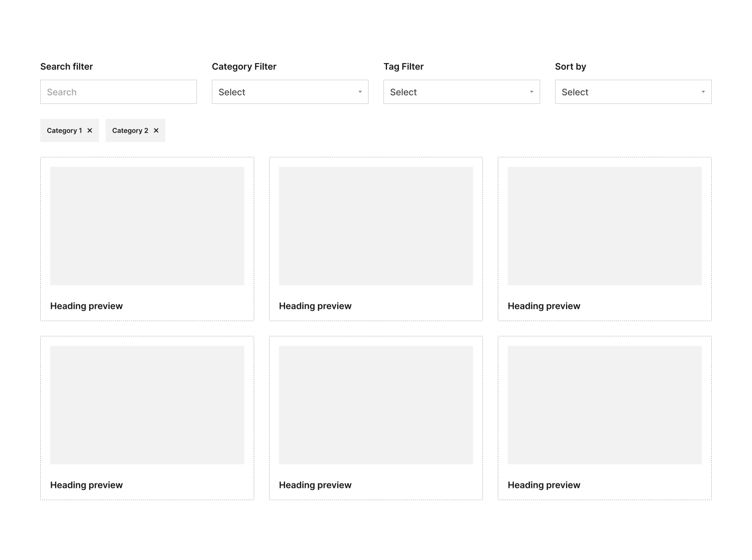Open the Sort by select dropdown
752x560 pixels.
633,92
